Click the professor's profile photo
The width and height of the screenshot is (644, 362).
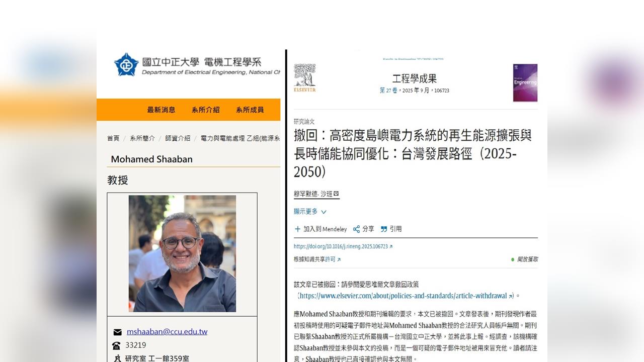[182, 253]
